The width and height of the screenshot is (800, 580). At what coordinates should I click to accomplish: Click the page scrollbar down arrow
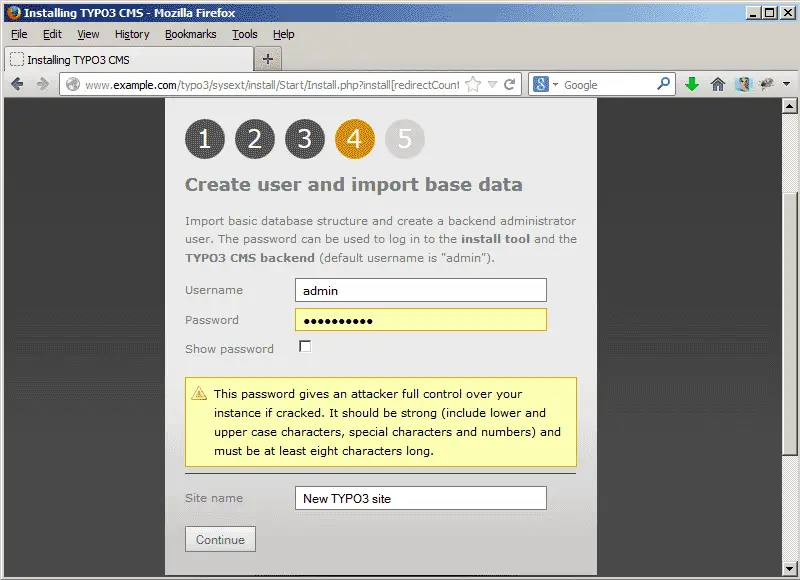[789, 568]
